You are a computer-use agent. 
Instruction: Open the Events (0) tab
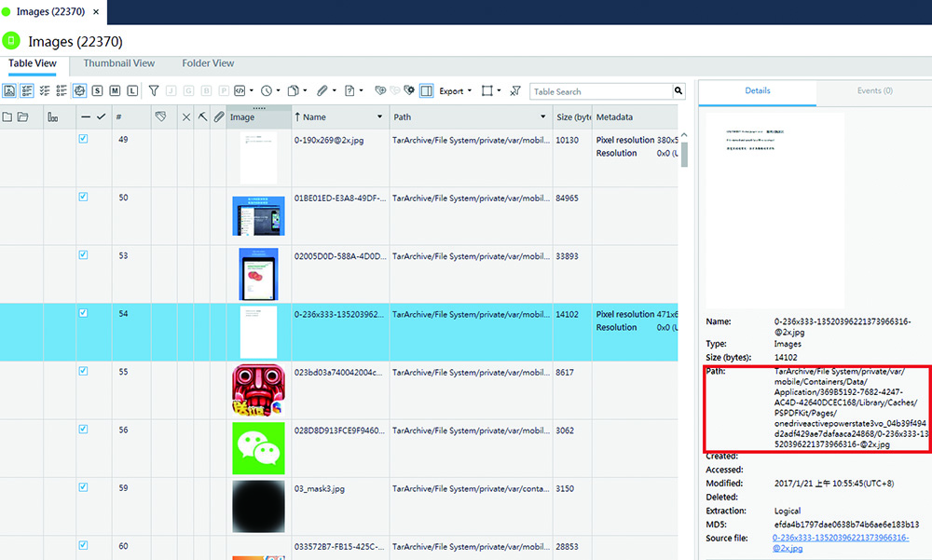coord(874,91)
